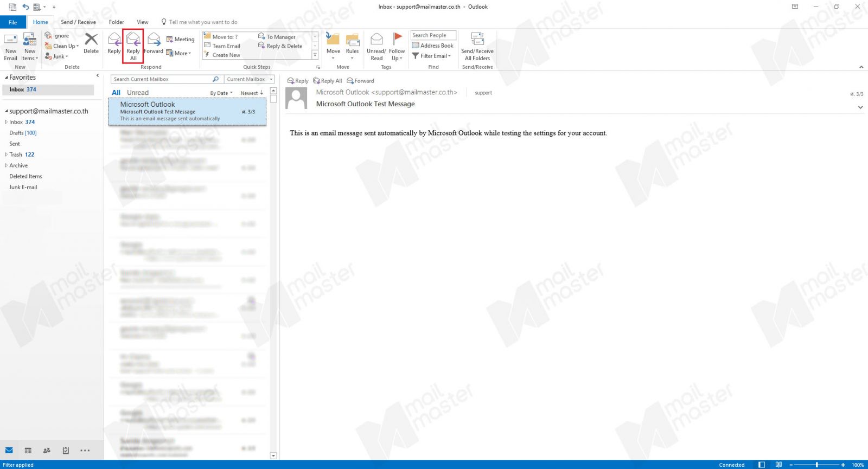The image size is (868, 469).
Task: Click the sender avatar picture
Action: point(296,99)
